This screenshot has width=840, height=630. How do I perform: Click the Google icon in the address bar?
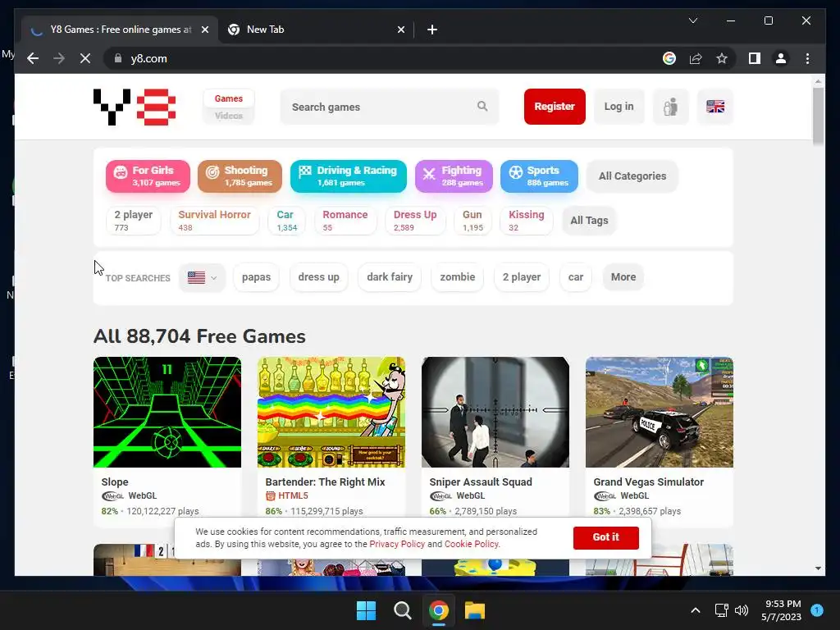coord(669,58)
